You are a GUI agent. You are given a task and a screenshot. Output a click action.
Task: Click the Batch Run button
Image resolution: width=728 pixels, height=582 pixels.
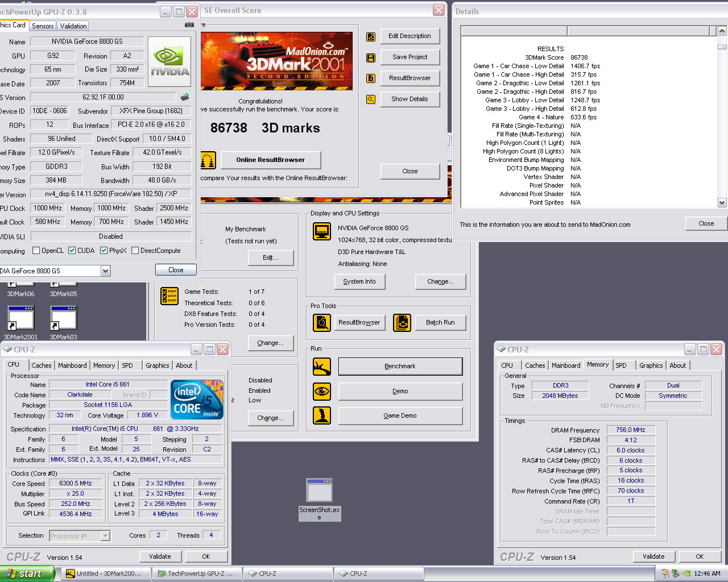[441, 323]
